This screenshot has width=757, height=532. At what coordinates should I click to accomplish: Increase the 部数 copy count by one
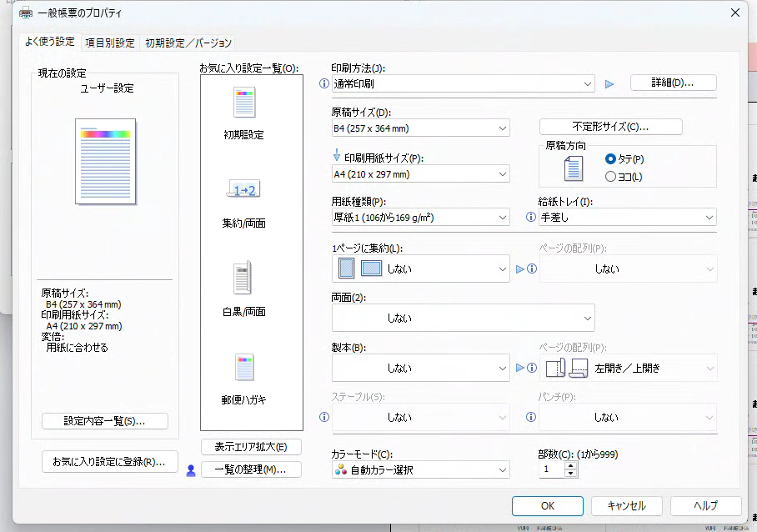[571, 465]
